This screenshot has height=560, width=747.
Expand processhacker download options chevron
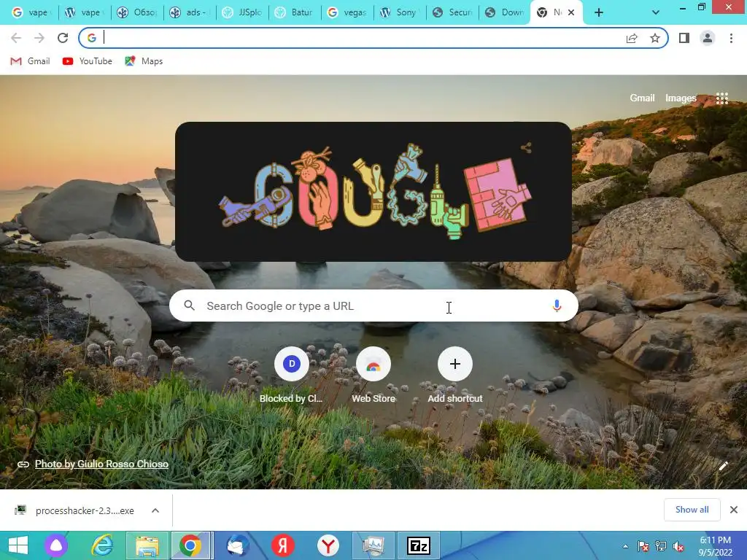click(x=155, y=510)
